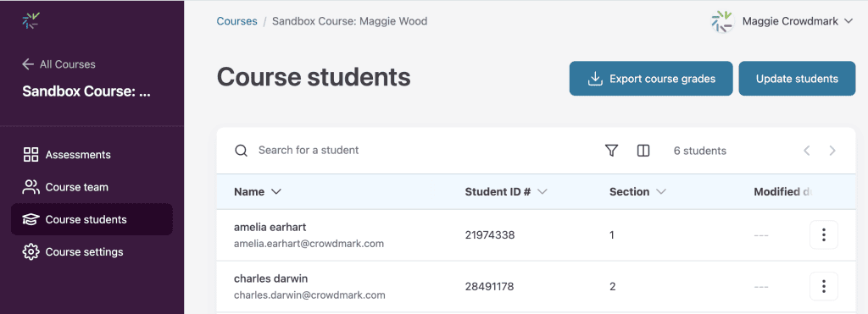The image size is (868, 314).
Task: Click the Course students page heading
Action: pyautogui.click(x=314, y=77)
